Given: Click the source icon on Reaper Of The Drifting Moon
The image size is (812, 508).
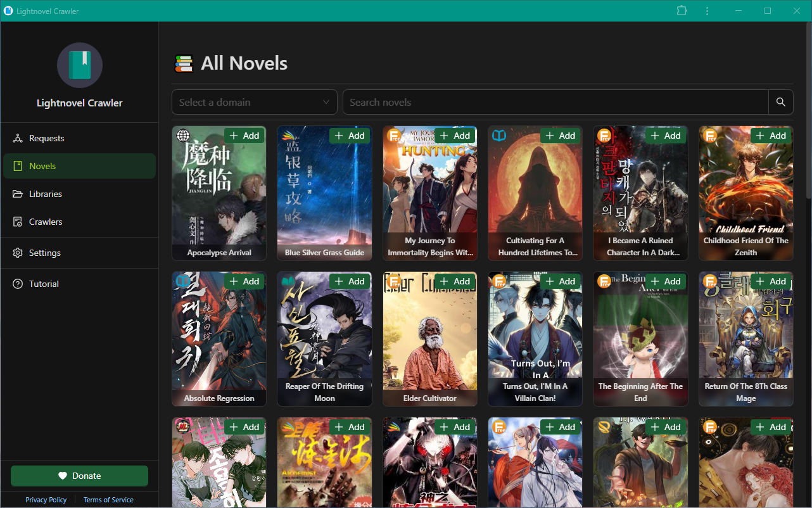Looking at the screenshot, I should point(288,281).
